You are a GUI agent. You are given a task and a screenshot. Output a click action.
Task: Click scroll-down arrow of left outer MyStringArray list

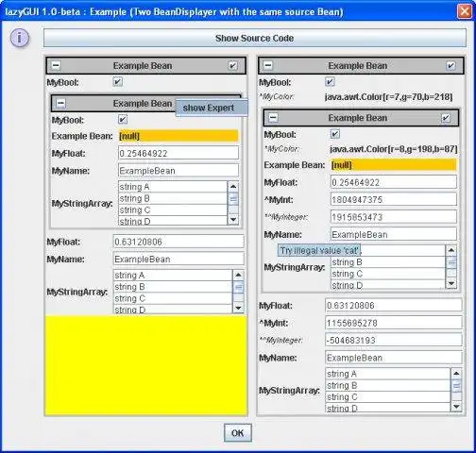point(238,308)
